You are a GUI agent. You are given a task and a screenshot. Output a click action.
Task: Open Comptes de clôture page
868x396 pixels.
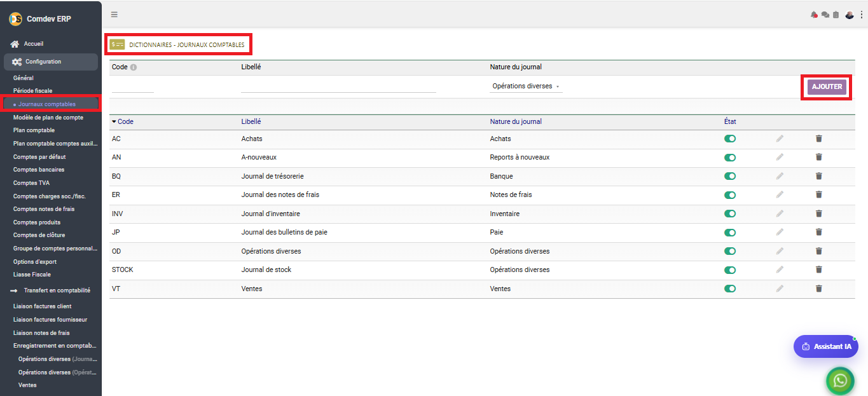pos(39,235)
